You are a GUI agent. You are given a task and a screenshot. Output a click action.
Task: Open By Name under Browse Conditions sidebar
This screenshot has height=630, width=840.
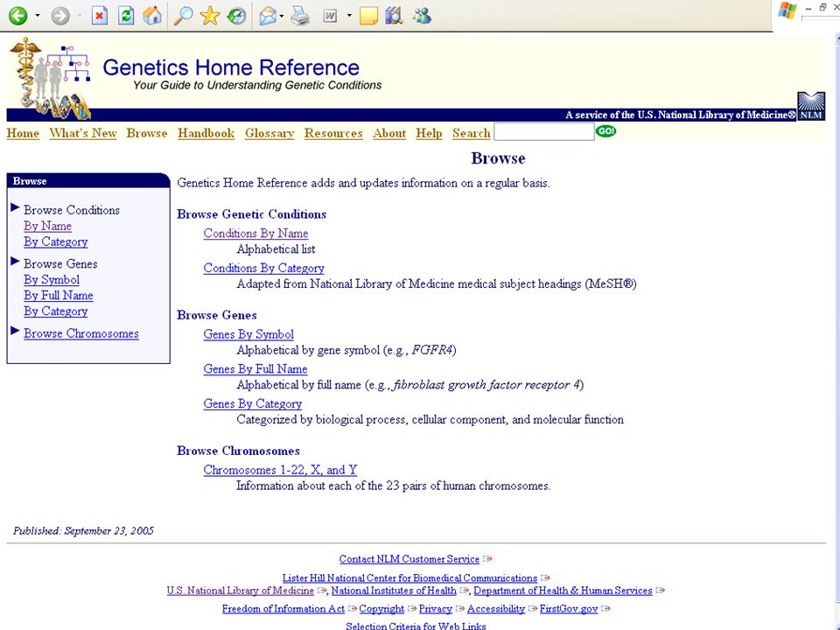coord(47,226)
